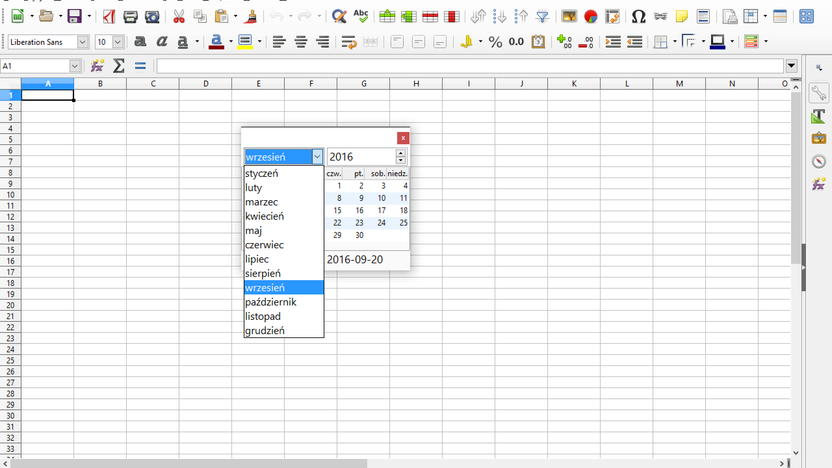Paste from clipboard
The image size is (832, 468).
222,16
